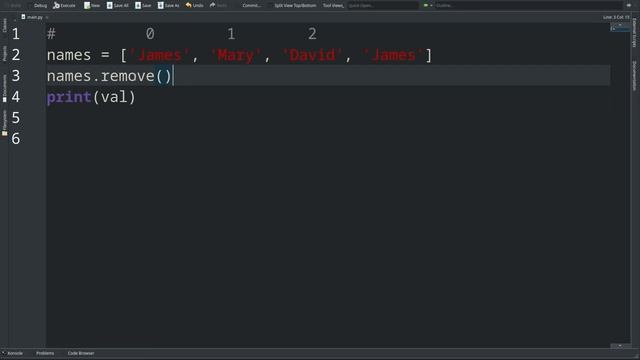Screen dimensions: 640x360
Task: Open the Konsole bottom panel
Action: tap(12, 353)
